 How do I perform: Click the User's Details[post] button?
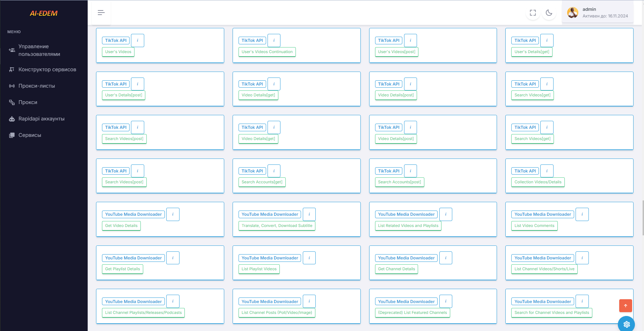pos(124,95)
